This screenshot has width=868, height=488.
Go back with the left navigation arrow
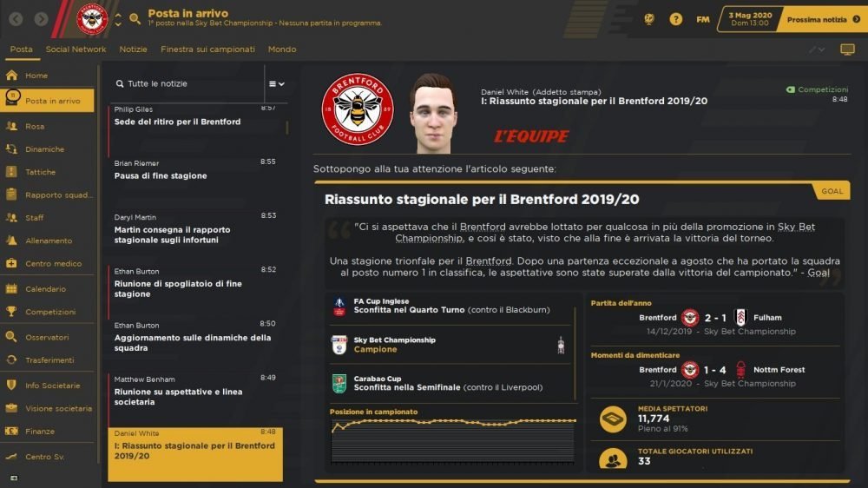coord(16,19)
